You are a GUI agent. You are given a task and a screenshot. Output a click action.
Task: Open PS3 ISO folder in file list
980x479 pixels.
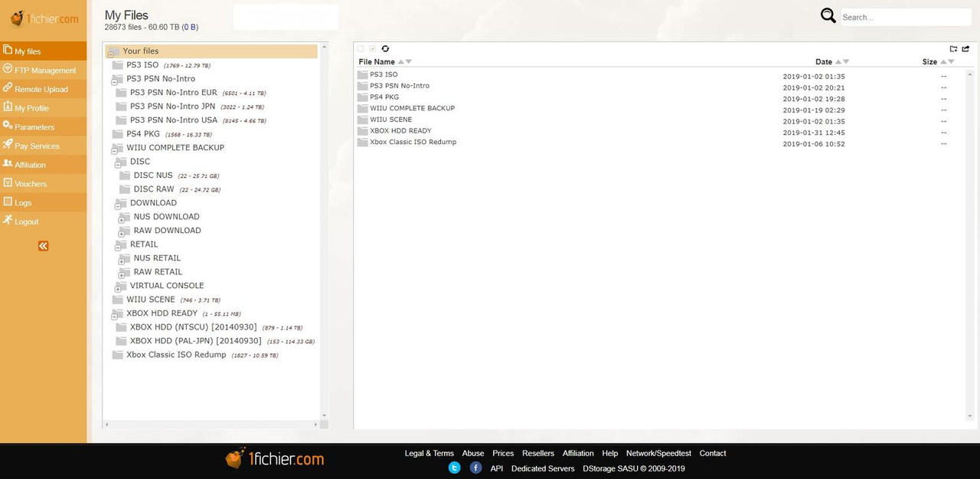pyautogui.click(x=384, y=74)
